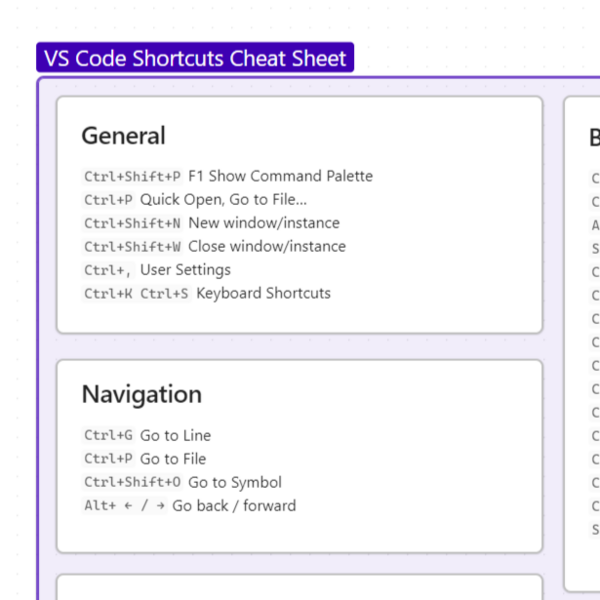Select the Close window/instance description
Screen dimensions: 600x600
click(x=267, y=246)
